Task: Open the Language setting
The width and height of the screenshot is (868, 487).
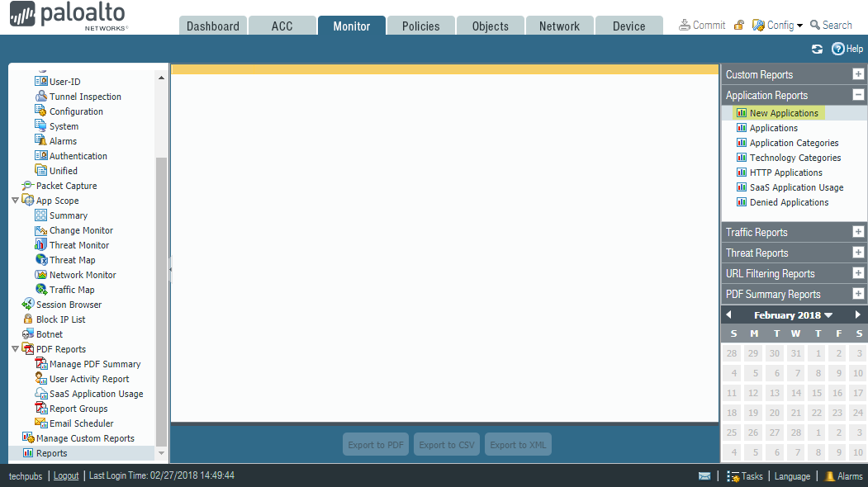Action: pos(792,476)
